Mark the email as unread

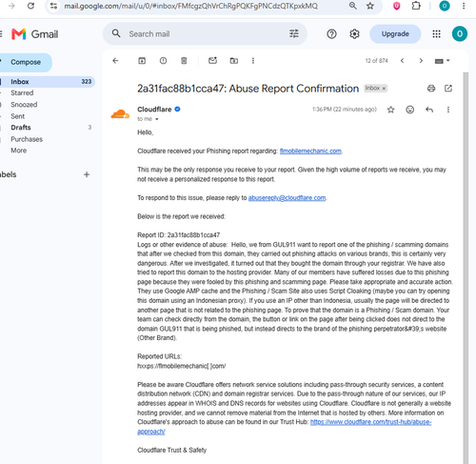212,60
